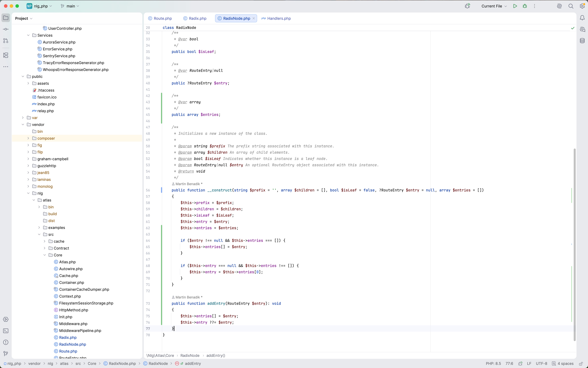Image resolution: width=588 pixels, height=368 pixels.
Task: Click RadixNode in editor breadcrumbs
Action: (x=190, y=356)
